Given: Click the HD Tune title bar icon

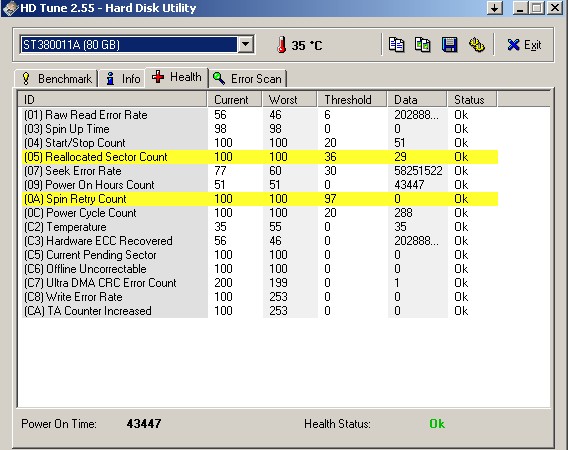Looking at the screenshot, I should tap(10, 8).
